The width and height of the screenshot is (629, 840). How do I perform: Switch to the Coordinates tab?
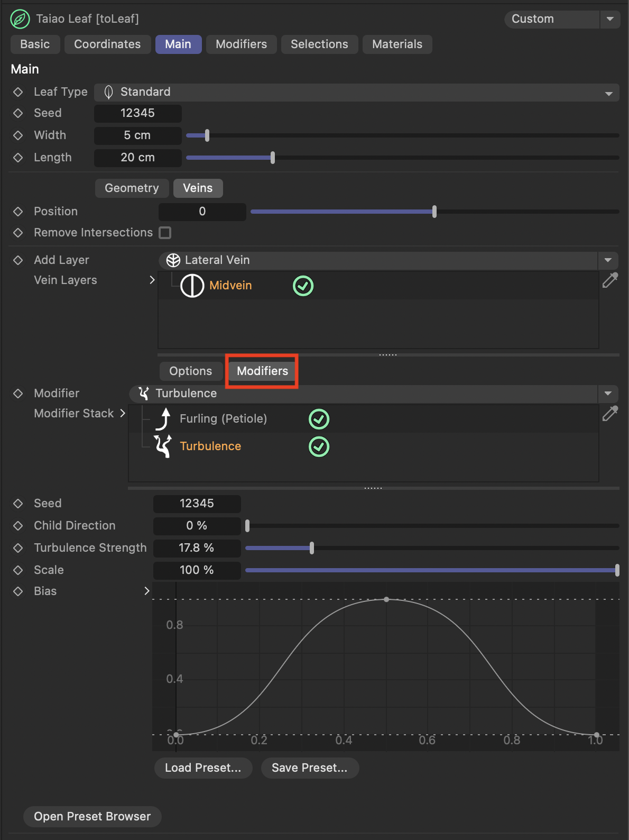click(107, 44)
